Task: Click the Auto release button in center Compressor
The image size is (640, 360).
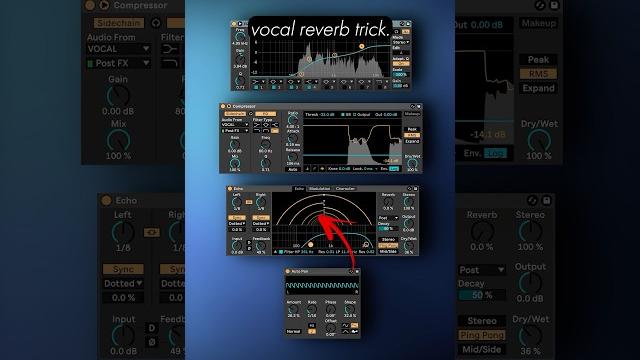Action: tap(293, 169)
